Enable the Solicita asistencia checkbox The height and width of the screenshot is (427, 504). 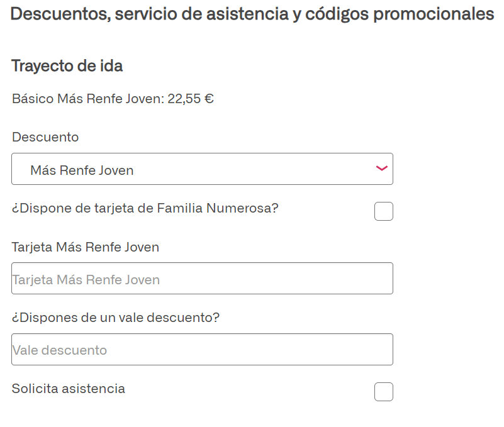[383, 392]
